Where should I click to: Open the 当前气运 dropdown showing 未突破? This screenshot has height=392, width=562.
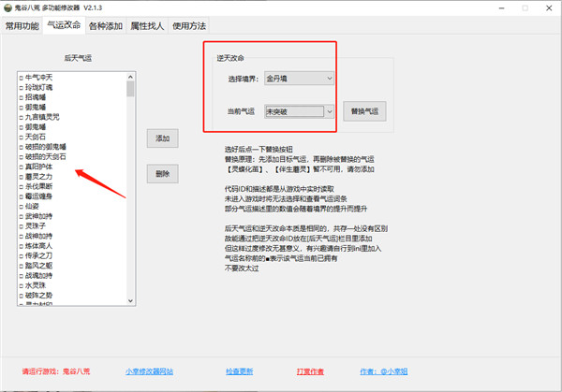tap(299, 111)
